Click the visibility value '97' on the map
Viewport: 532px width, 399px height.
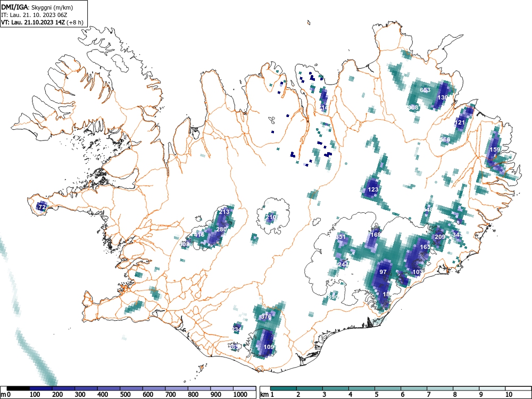[x=383, y=272]
